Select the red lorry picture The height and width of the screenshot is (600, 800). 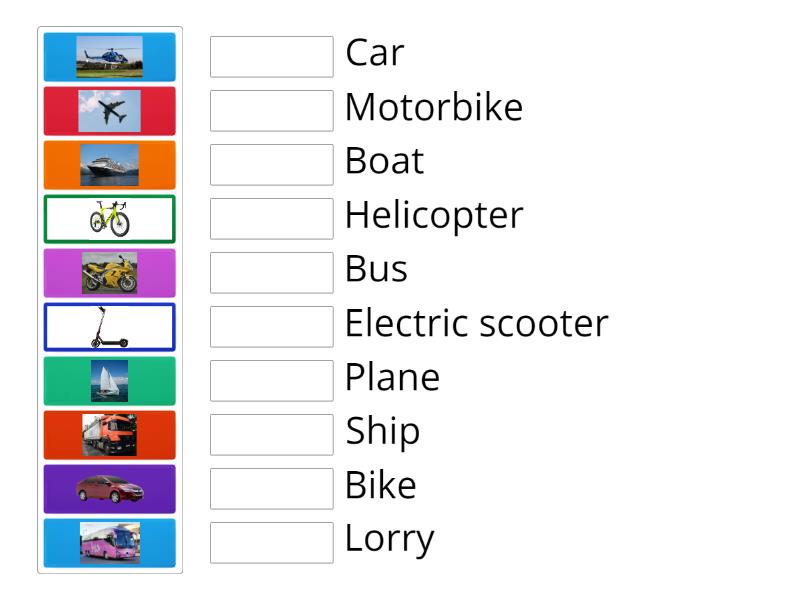tap(109, 434)
